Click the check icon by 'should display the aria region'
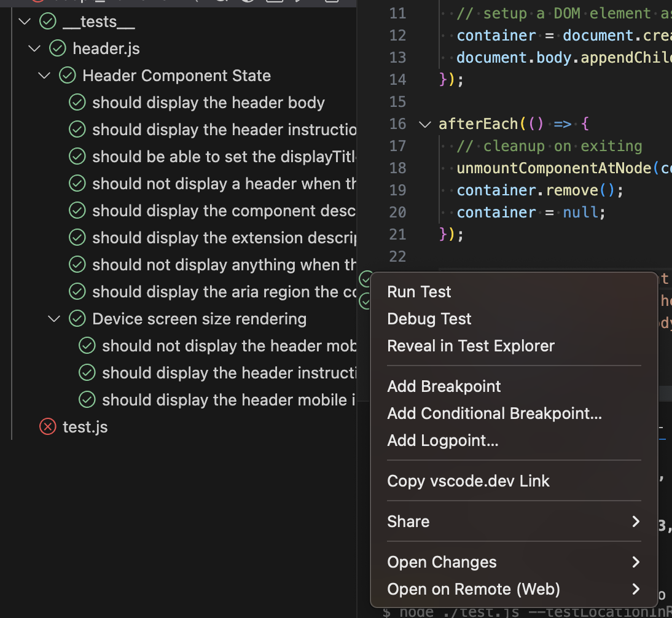Viewport: 672px width, 618px height. [x=77, y=291]
